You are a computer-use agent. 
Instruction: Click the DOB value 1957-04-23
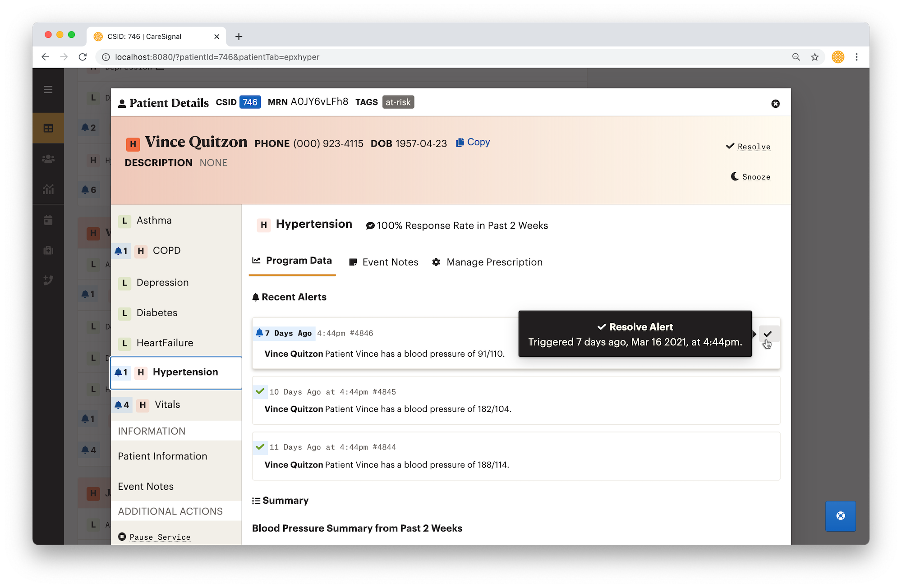coord(421,143)
